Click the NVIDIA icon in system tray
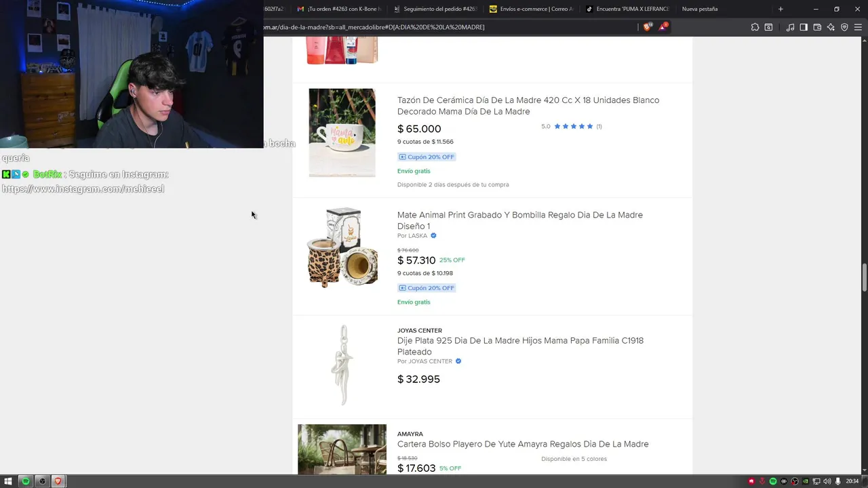This screenshot has height=488, width=868. pyautogui.click(x=806, y=481)
